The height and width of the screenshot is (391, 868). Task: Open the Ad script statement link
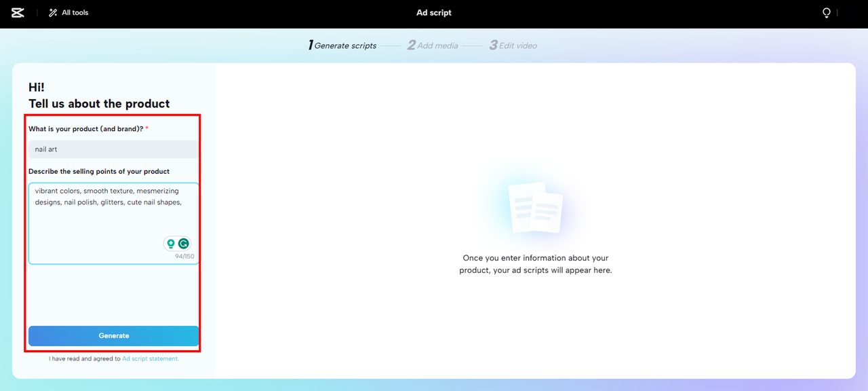tap(150, 358)
